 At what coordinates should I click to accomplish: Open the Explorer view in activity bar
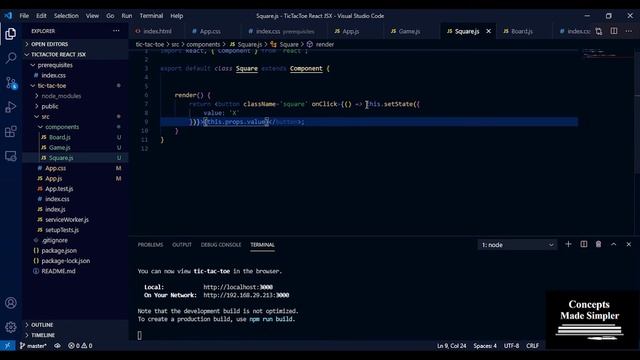point(11,33)
